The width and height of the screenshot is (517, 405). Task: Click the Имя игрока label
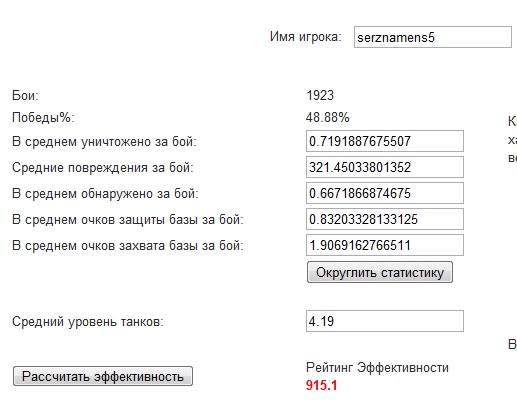click(306, 37)
